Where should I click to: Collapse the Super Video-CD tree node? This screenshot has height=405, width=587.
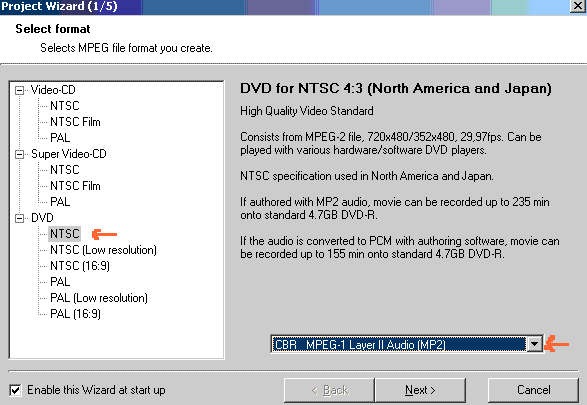coord(19,155)
